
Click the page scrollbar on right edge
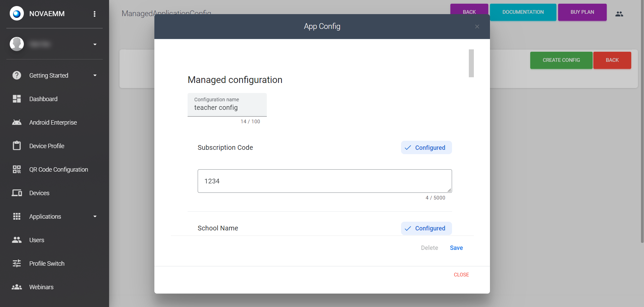[642, 121]
